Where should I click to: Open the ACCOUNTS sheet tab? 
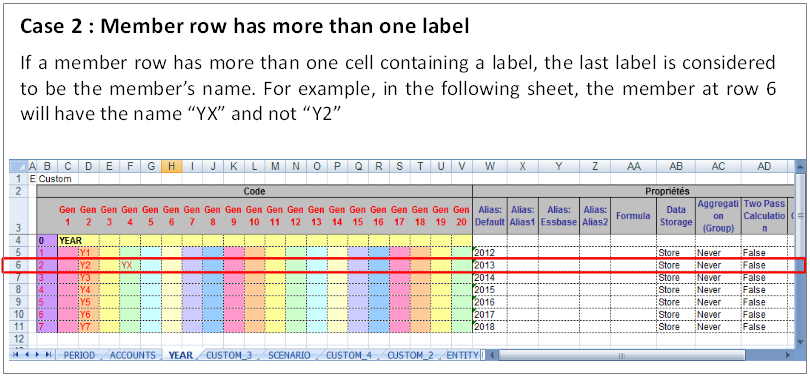pos(133,355)
